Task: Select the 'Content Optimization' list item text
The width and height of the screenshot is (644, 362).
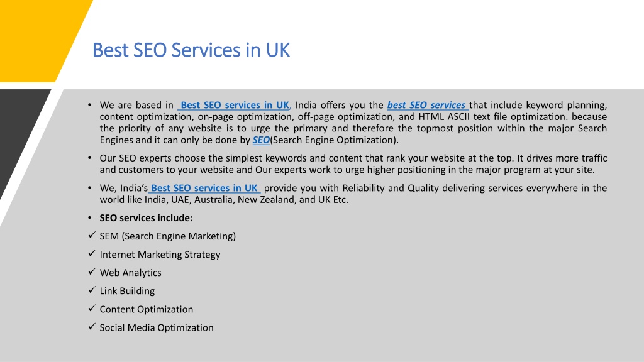Action: [146, 309]
